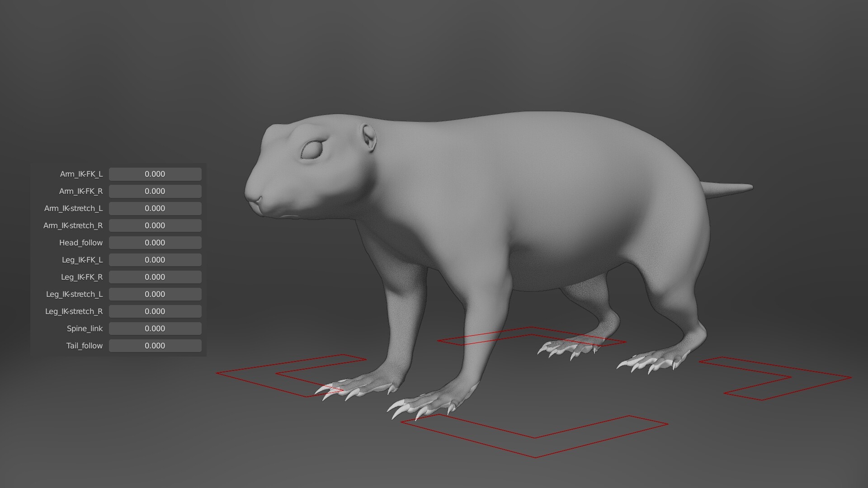Click the Leg_IK-FK_L value slider
The width and height of the screenshot is (868, 488).
pos(155,260)
